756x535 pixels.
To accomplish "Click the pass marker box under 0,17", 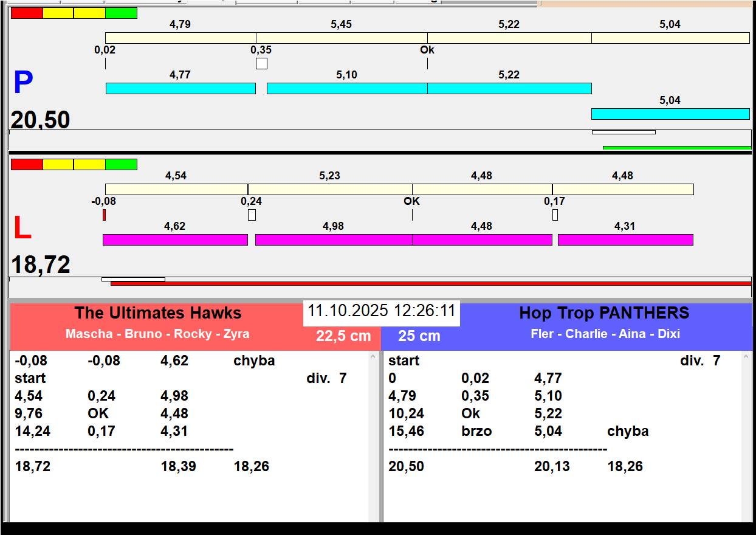I will (555, 215).
